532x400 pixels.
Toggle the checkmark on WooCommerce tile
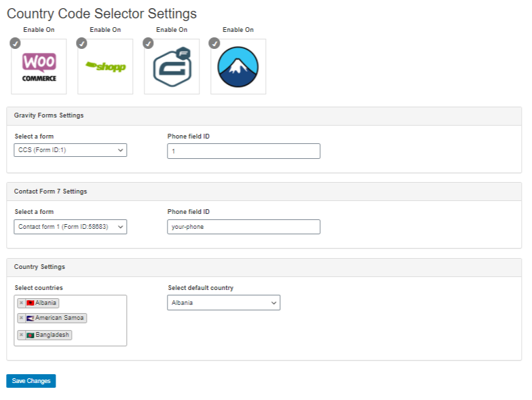click(x=15, y=43)
